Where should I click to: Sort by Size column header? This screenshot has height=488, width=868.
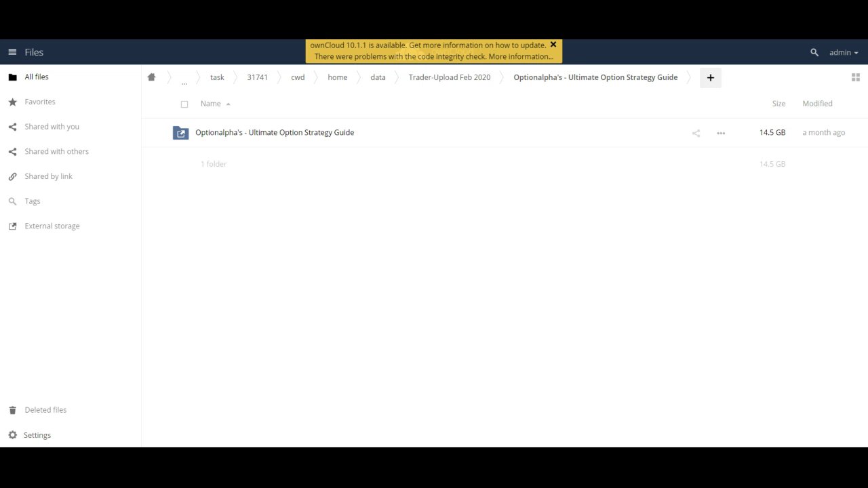(x=778, y=104)
